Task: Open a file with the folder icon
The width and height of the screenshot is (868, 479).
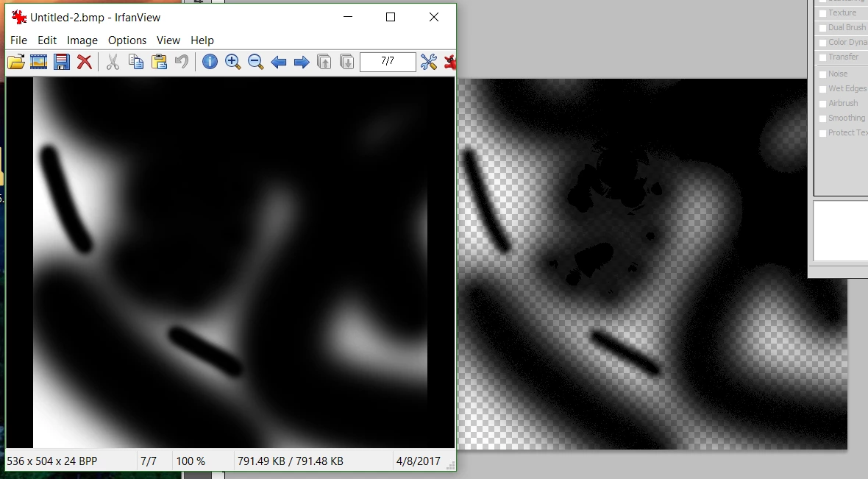Action: coord(16,62)
